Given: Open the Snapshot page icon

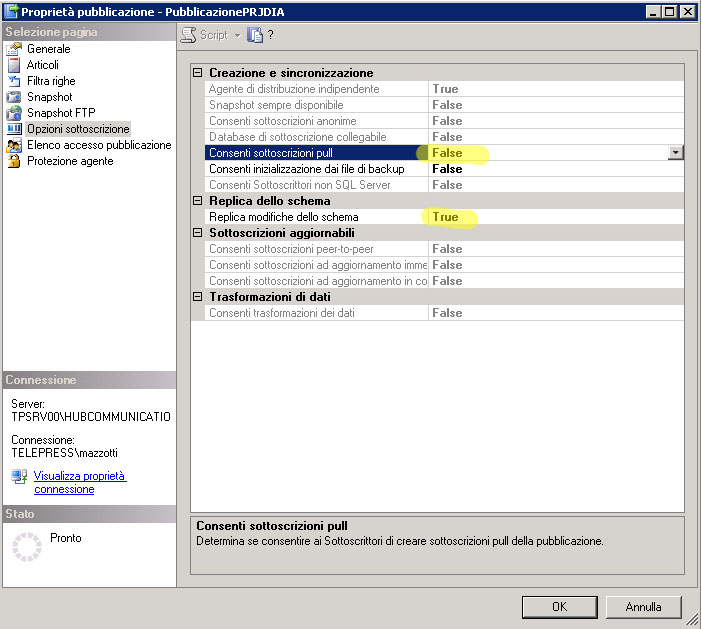Looking at the screenshot, I should [14, 97].
